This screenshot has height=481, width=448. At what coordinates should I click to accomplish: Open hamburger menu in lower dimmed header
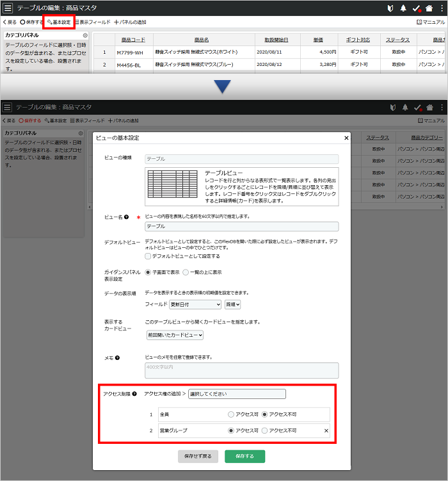click(x=7, y=107)
